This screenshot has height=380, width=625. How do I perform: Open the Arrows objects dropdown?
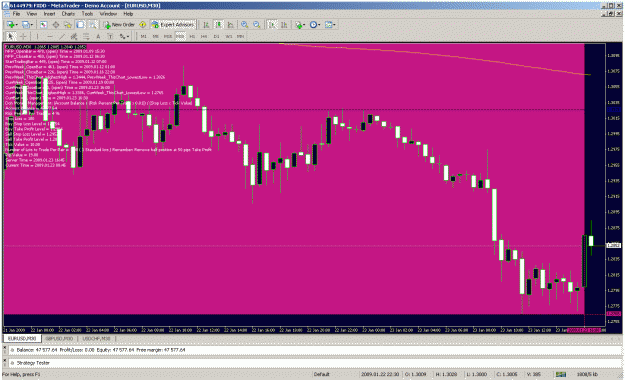[124, 36]
